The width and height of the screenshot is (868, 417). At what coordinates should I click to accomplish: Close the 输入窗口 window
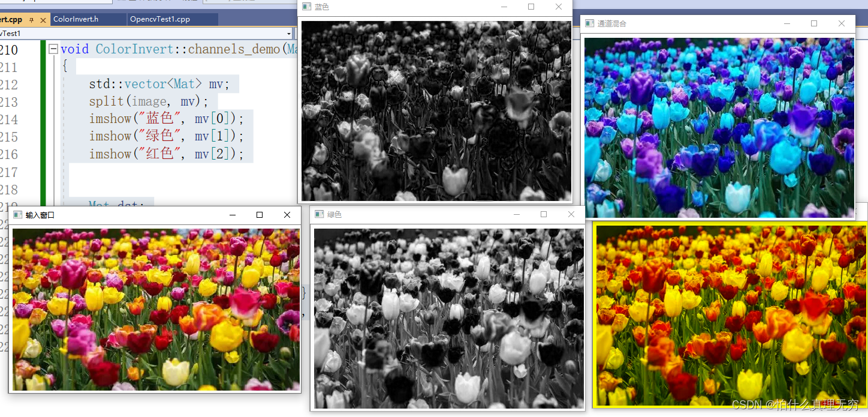point(287,215)
